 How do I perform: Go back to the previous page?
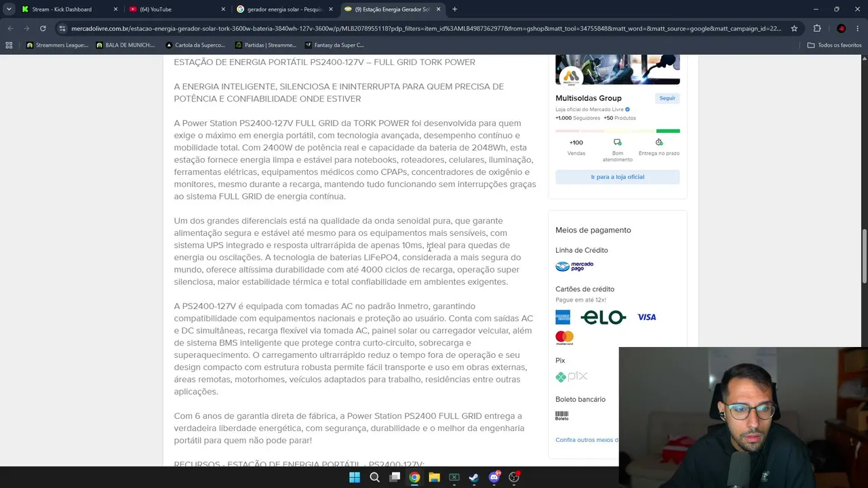[x=10, y=28]
